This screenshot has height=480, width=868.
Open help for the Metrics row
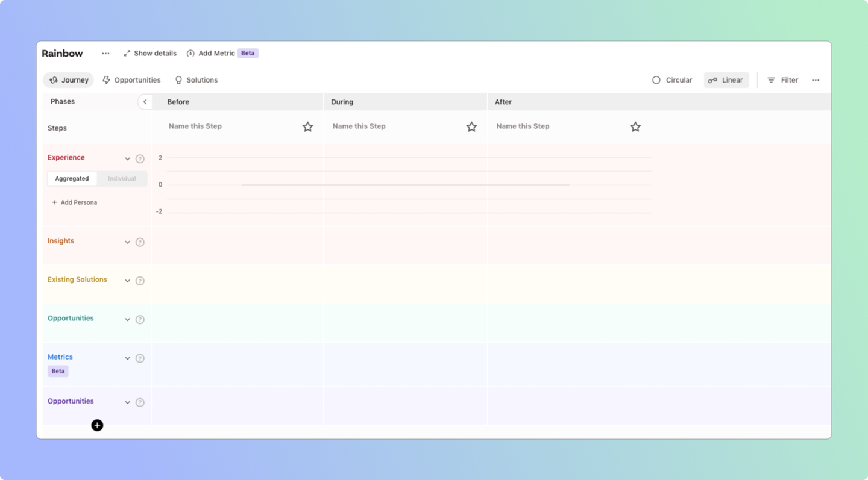pyautogui.click(x=140, y=358)
